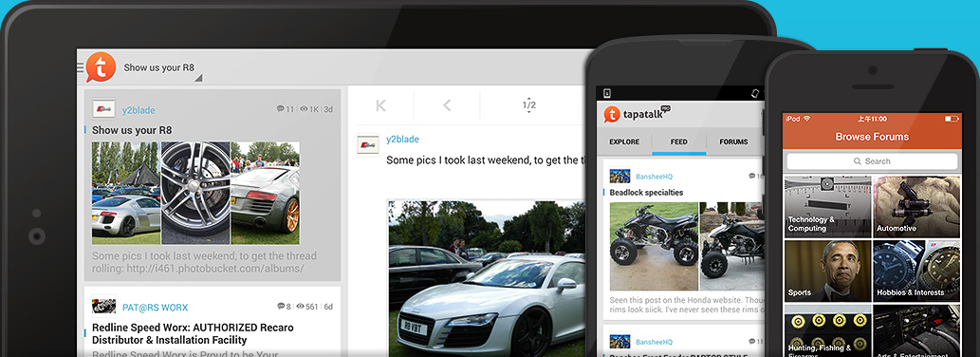Click y2blade username in post header
The image size is (980, 357).
pyautogui.click(x=402, y=139)
